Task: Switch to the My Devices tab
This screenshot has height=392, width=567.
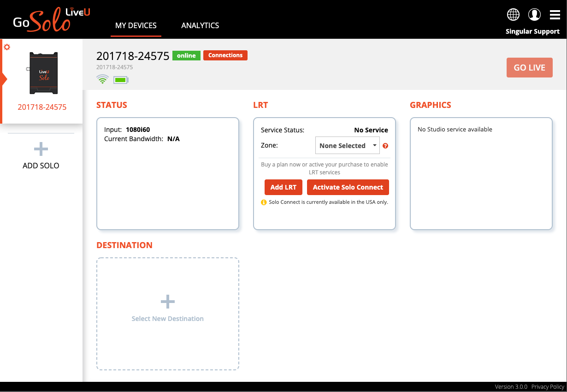Action: click(136, 26)
